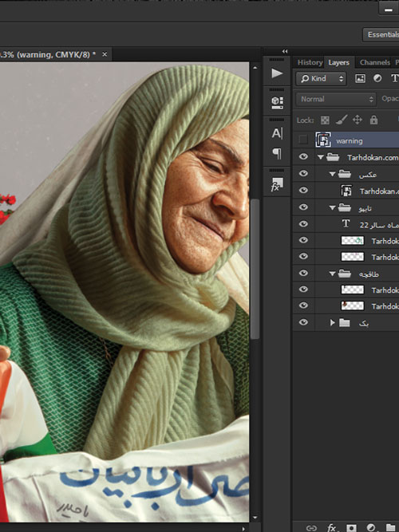Create new adjustment layer icon
This screenshot has height=532, width=399.
tap(371, 527)
